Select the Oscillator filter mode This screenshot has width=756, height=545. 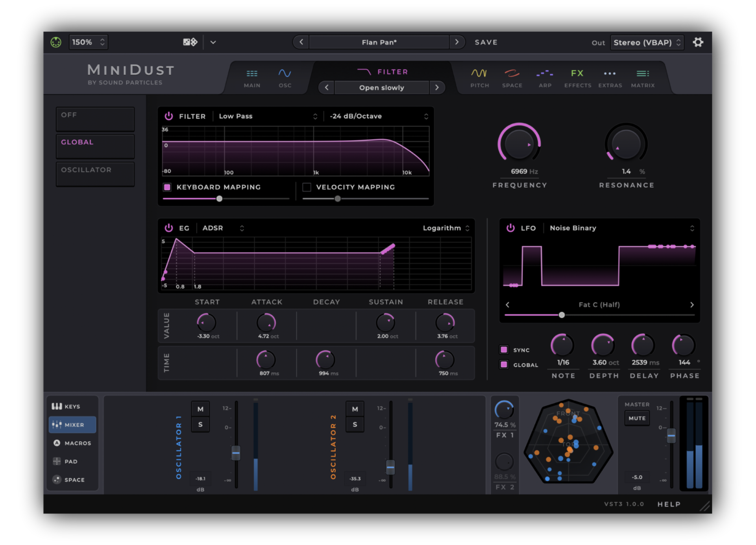(95, 174)
